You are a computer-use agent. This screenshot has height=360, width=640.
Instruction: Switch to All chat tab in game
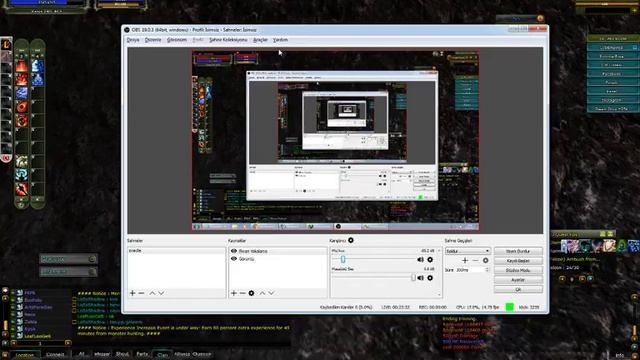click(x=82, y=354)
